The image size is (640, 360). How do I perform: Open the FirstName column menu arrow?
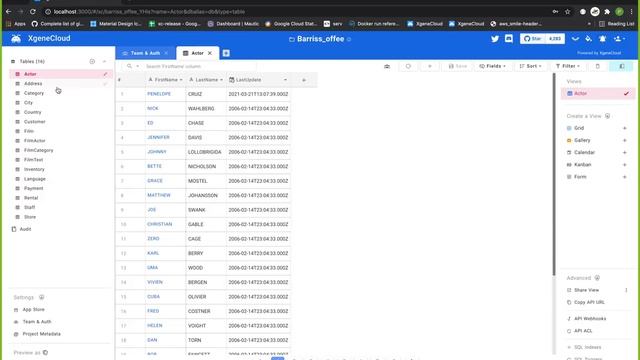point(181,80)
